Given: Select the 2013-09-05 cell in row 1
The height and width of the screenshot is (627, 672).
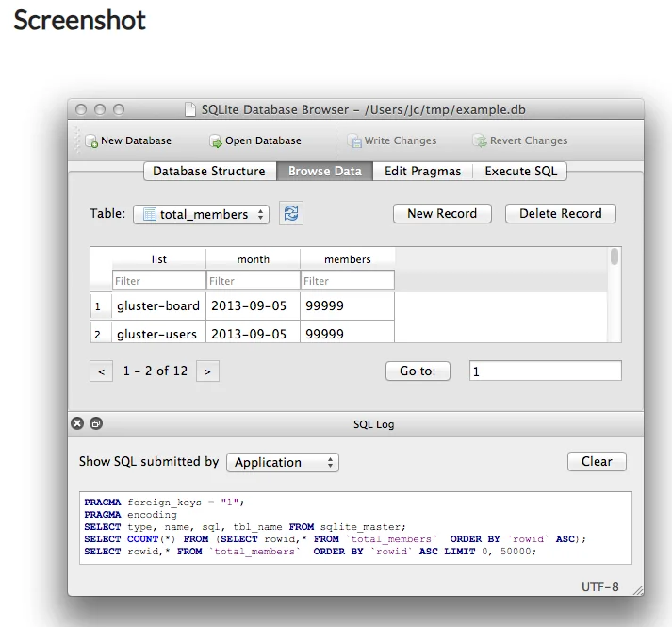Looking at the screenshot, I should pyautogui.click(x=254, y=305).
